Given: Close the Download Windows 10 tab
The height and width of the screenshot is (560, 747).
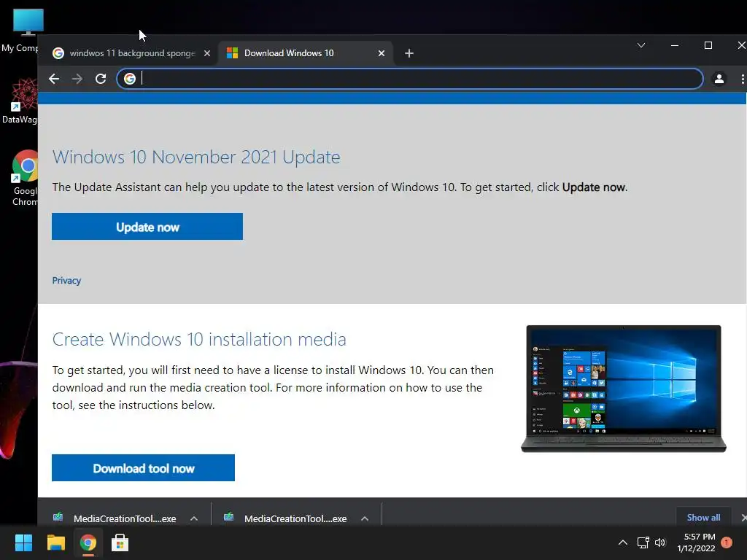Looking at the screenshot, I should (x=381, y=53).
